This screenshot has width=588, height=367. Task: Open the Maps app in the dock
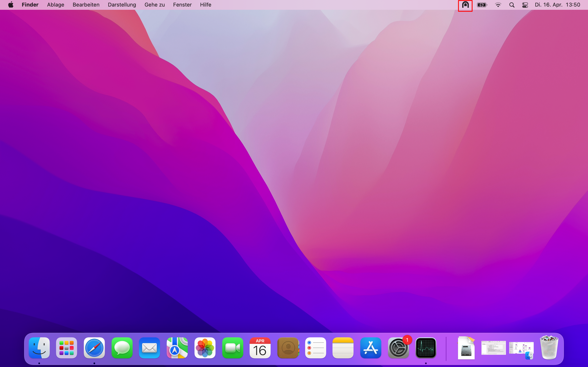point(177,348)
